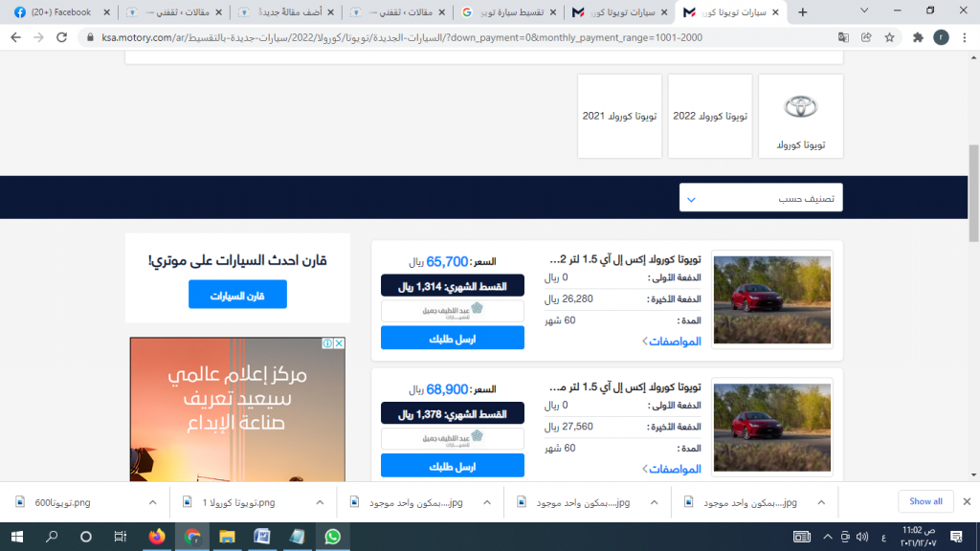This screenshot has height=551, width=980.
Task: Expand المواصفات for the 65,700 riyal Corolla
Action: 672,342
